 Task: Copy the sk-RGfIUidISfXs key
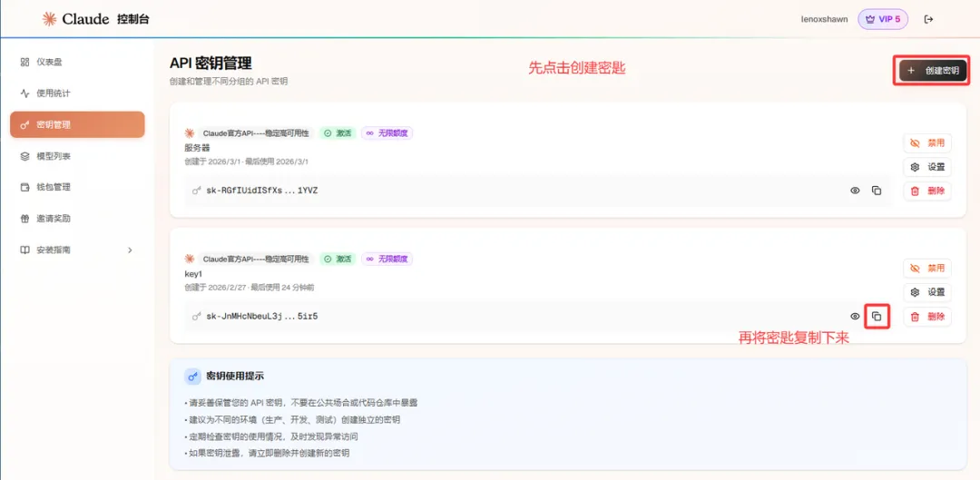877,191
